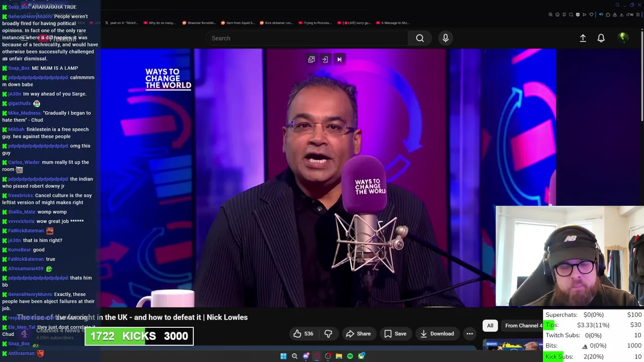The width and height of the screenshot is (644, 362).
Task: Select the 'All' filter chip
Action: tap(490, 325)
